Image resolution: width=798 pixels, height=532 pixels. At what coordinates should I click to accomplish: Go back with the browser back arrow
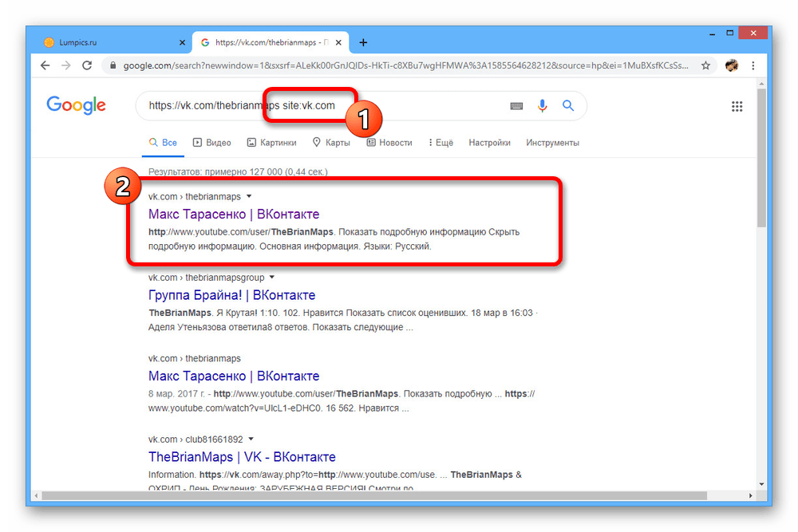45,65
